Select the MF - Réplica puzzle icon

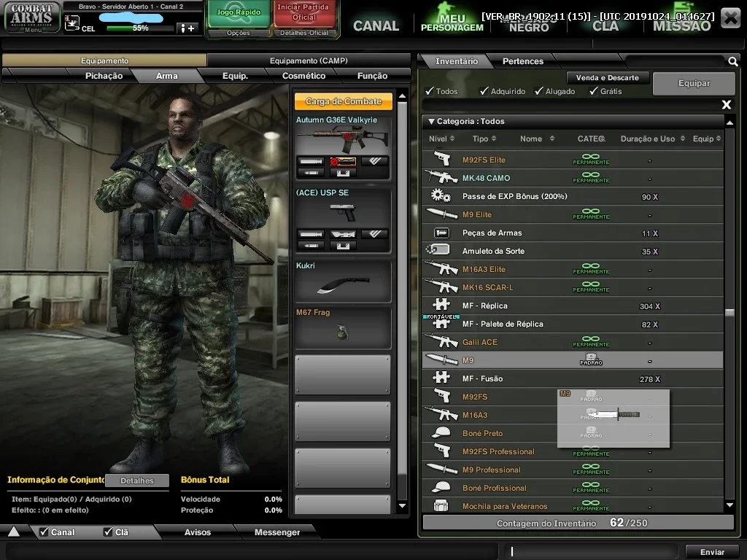[441, 305]
